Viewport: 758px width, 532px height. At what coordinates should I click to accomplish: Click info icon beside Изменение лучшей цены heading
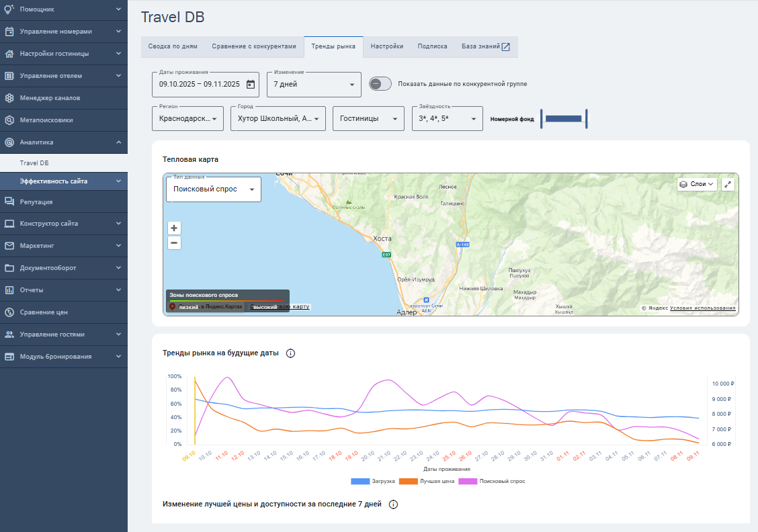[394, 504]
